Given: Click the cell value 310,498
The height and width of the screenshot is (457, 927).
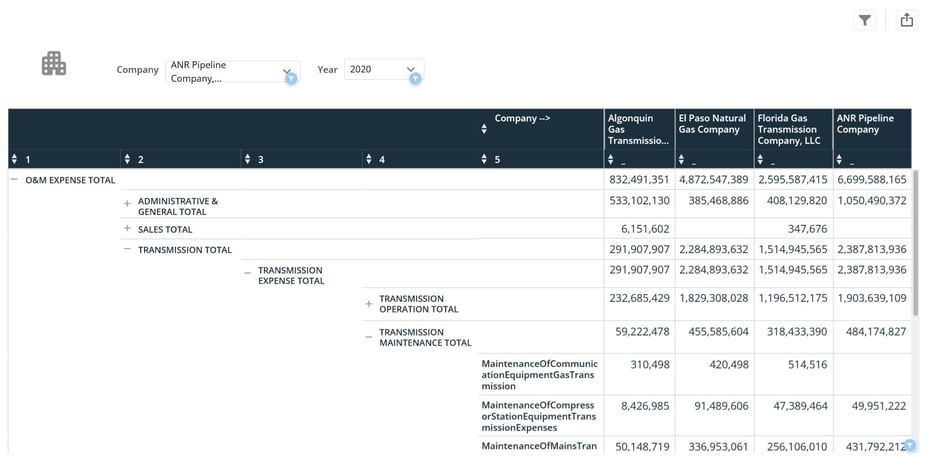Looking at the screenshot, I should coord(650,365).
